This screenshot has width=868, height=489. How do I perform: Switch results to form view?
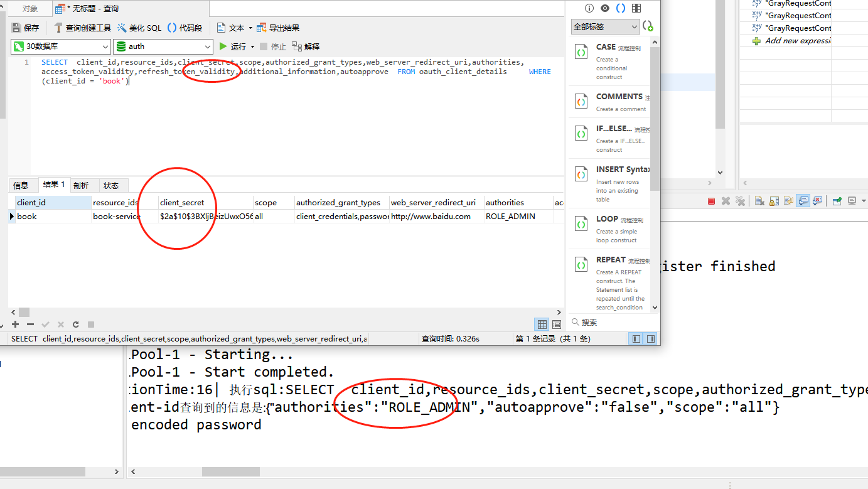click(x=556, y=325)
